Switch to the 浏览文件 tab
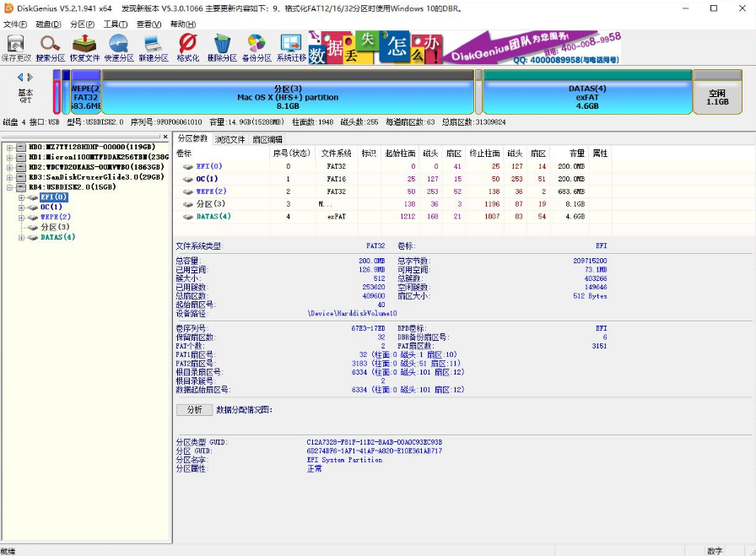 [229, 139]
